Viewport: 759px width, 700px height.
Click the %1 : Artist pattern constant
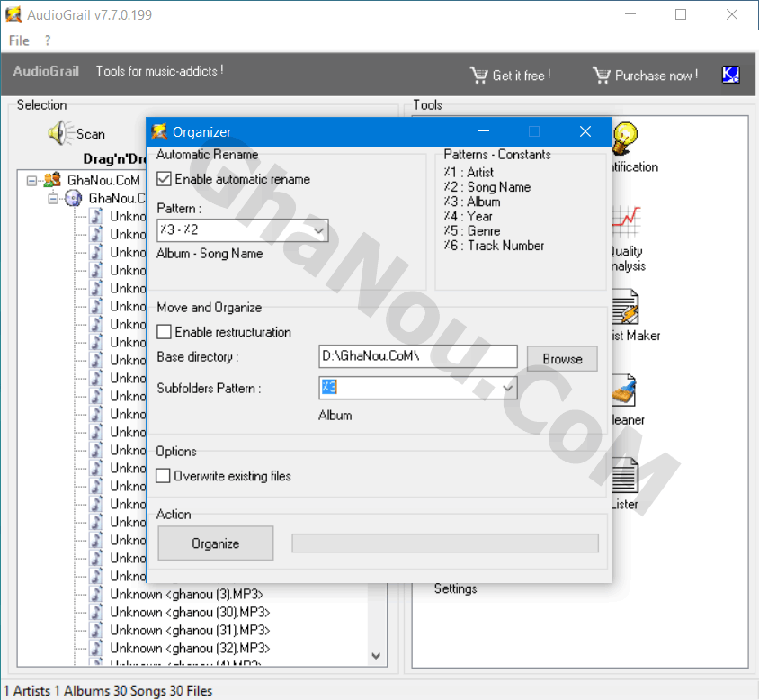(469, 172)
